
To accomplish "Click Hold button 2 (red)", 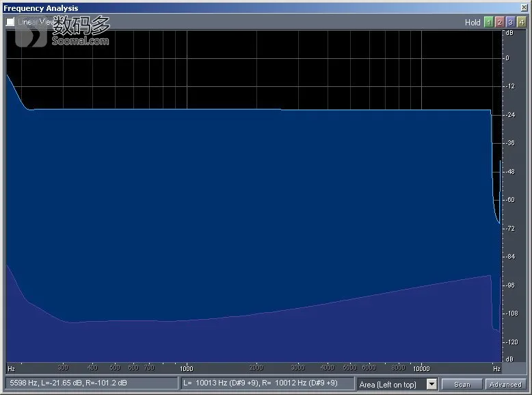I will (x=499, y=23).
